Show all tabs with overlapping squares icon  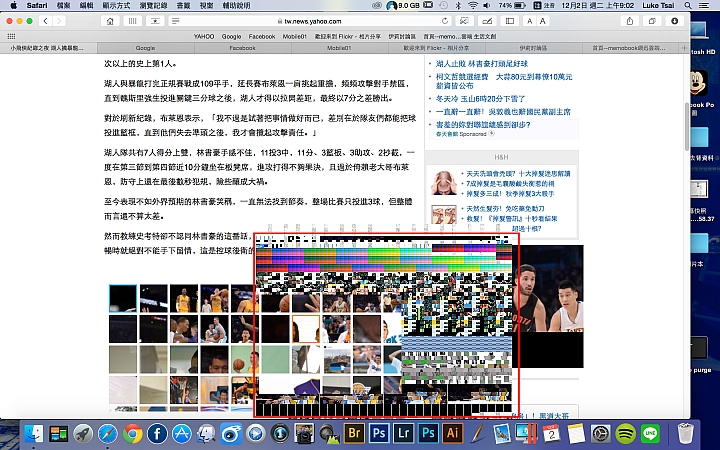coord(652,21)
